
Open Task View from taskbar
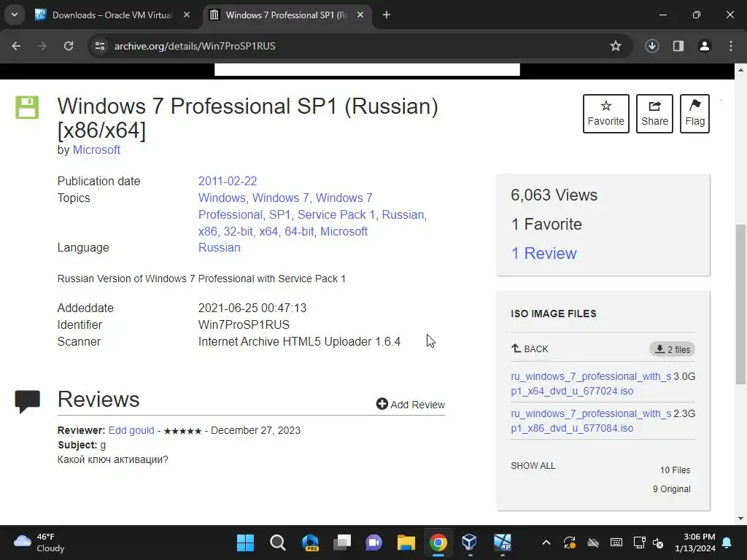click(342, 542)
